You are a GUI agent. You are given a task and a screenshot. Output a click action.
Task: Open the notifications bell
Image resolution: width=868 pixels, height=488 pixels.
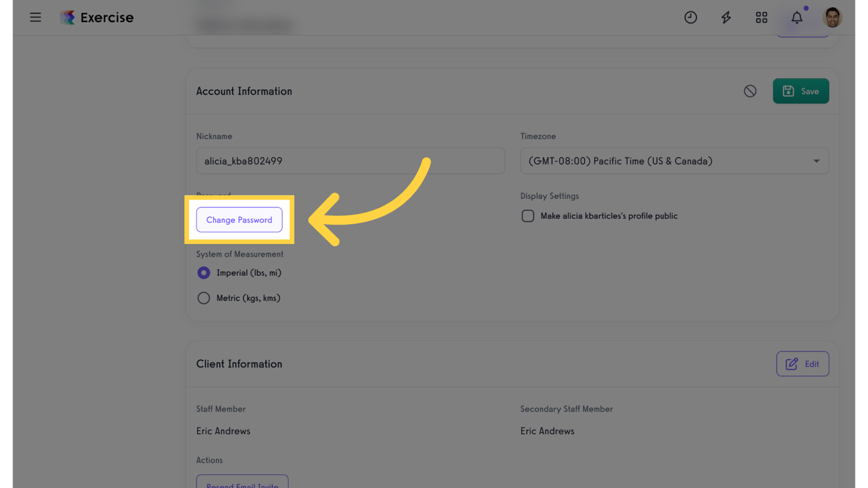tap(796, 17)
